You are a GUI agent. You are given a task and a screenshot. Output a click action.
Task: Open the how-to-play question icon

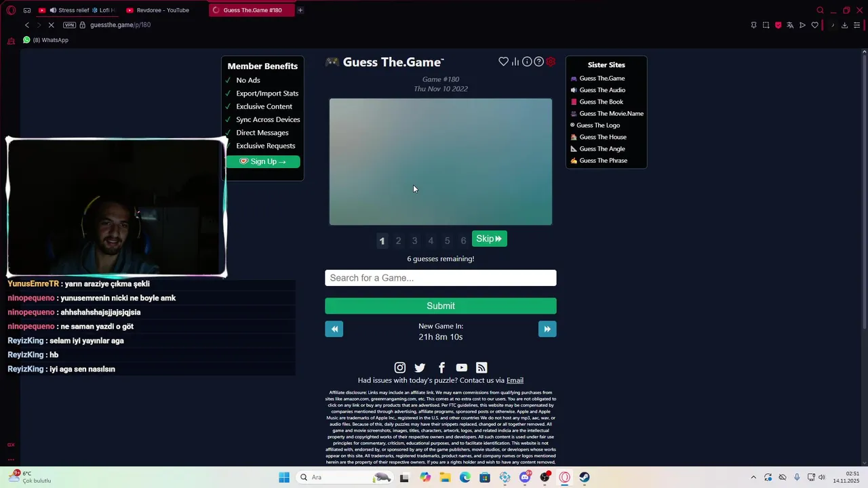click(538, 62)
